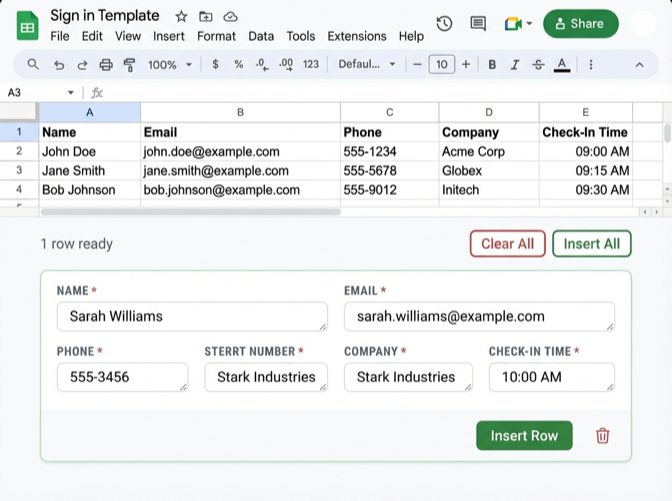672x501 pixels.
Task: Open the File menu
Action: 60,36
